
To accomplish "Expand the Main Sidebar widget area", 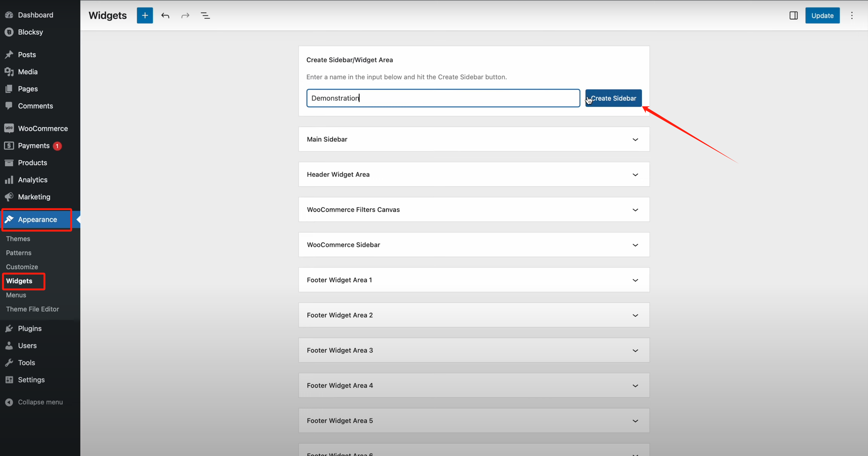I will coord(635,139).
